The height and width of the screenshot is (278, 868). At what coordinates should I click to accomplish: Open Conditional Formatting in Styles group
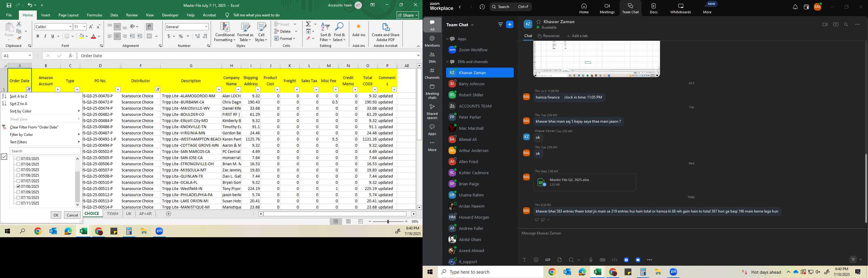pos(225,32)
